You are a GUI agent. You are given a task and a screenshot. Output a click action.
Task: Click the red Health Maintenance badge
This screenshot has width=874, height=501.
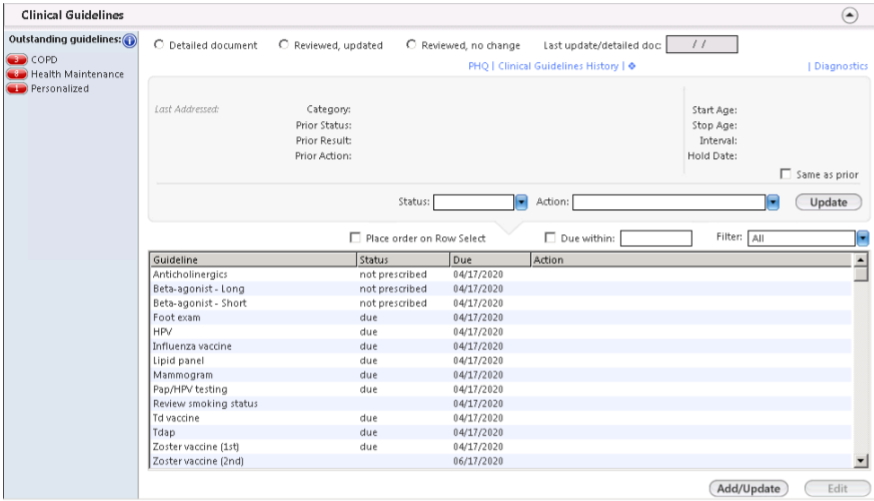[x=17, y=74]
